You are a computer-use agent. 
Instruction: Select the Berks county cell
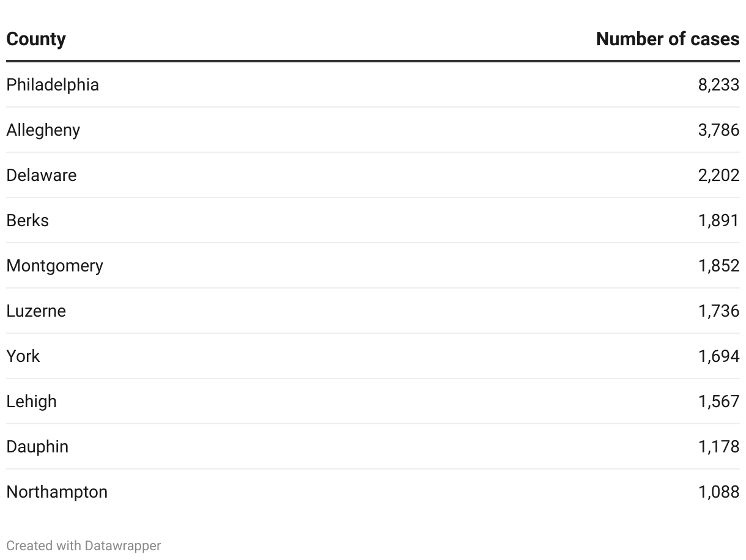click(28, 220)
